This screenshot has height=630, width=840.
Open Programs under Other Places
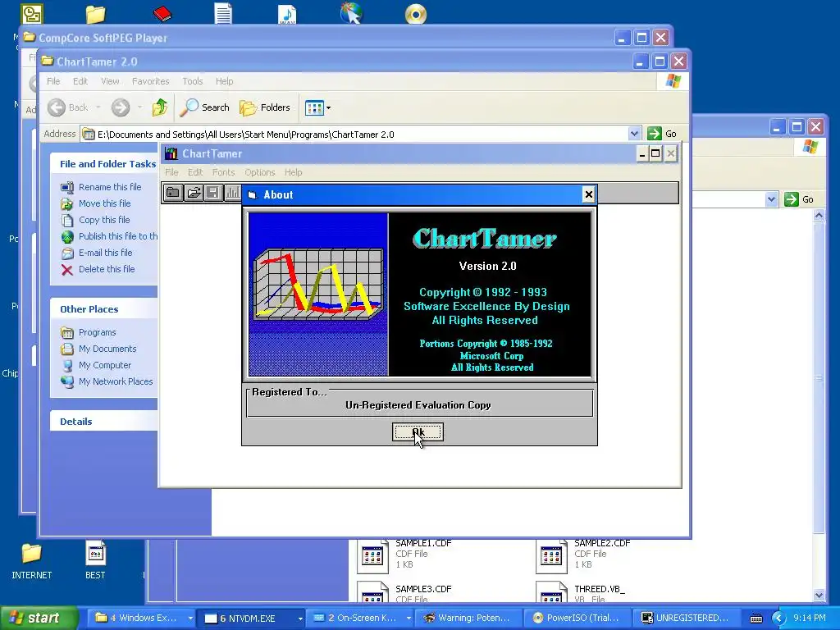tap(97, 333)
